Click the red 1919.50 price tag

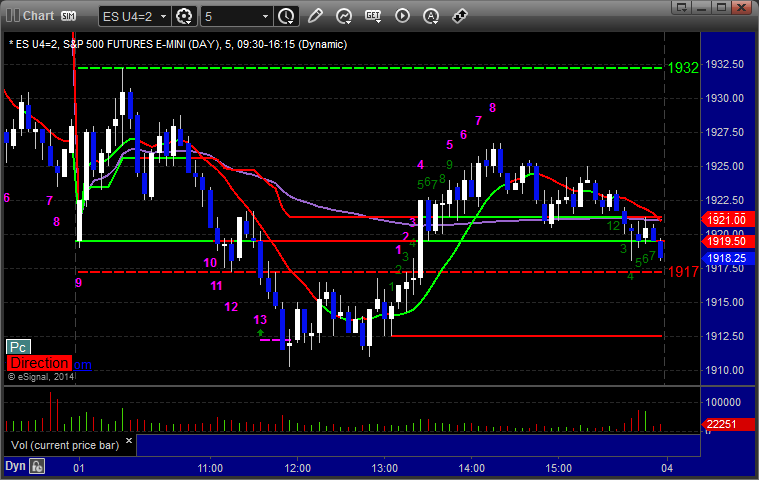click(726, 241)
